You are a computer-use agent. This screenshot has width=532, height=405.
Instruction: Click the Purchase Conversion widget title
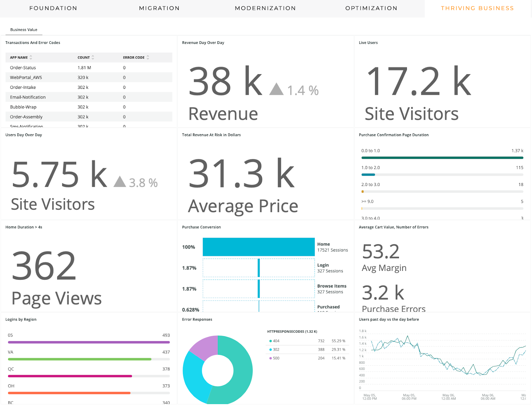point(201,227)
